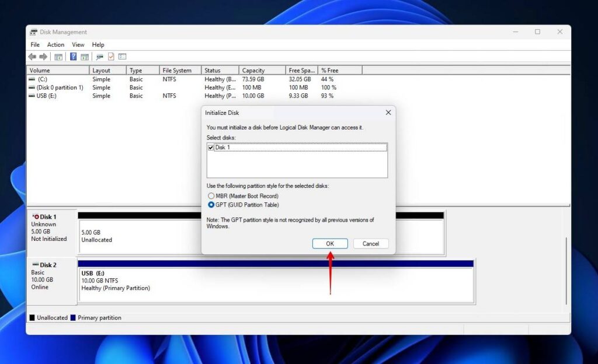The image size is (598, 364).
Task: Open the View menu
Action: 78,44
